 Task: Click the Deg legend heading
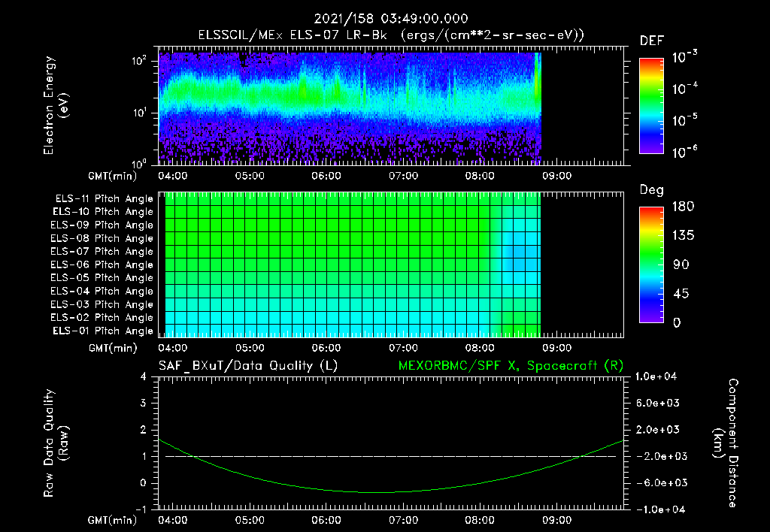point(652,190)
